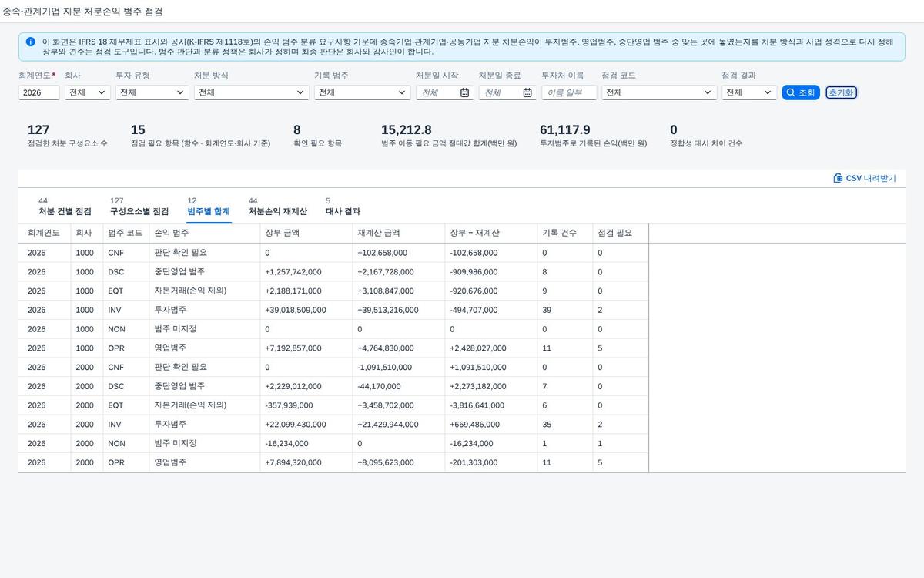924x578 pixels.
Task: Click the 범주 이동 필요 금액 summary 15,212.8
Action: pos(407,130)
